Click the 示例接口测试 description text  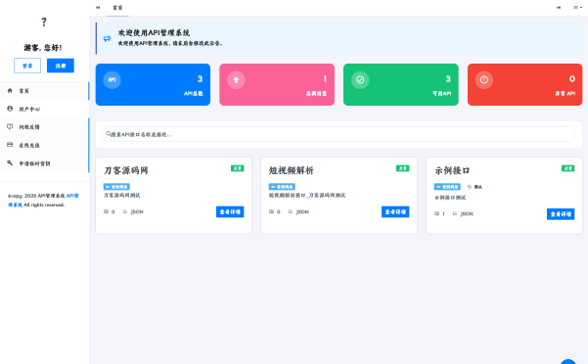[450, 198]
